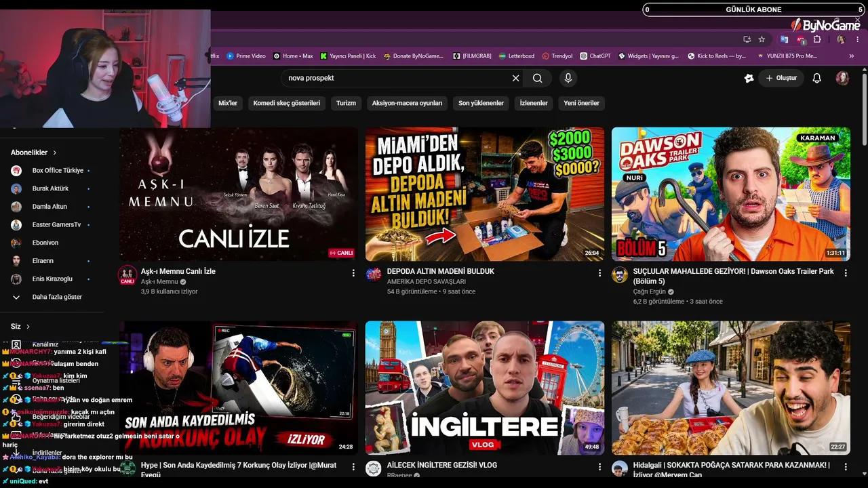Open the Google Translate icon in the toolbar

coord(785,39)
